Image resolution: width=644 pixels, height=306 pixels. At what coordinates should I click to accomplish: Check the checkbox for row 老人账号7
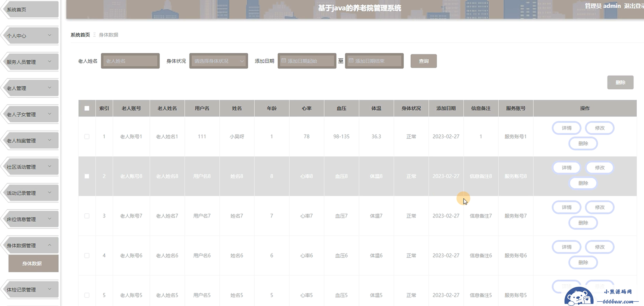tap(87, 216)
